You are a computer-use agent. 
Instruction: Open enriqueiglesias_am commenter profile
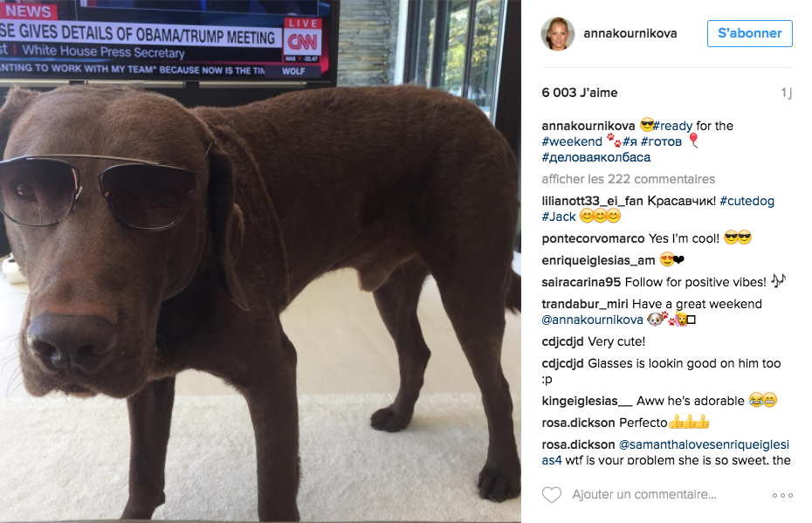(x=598, y=260)
